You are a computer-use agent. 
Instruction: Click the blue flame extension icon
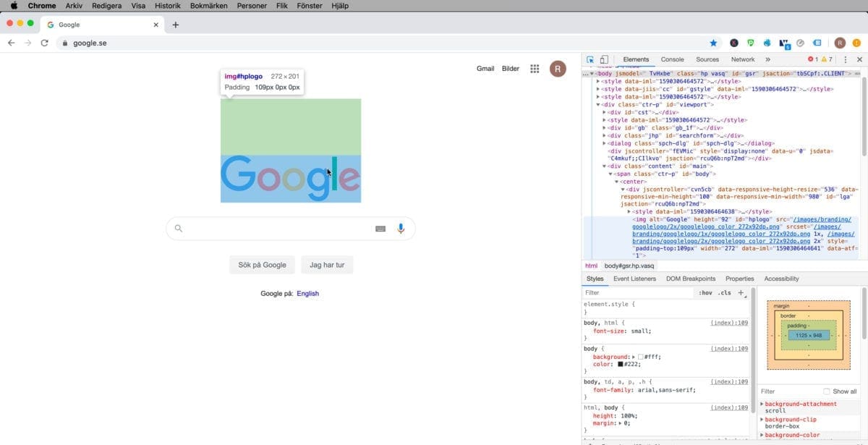[767, 43]
